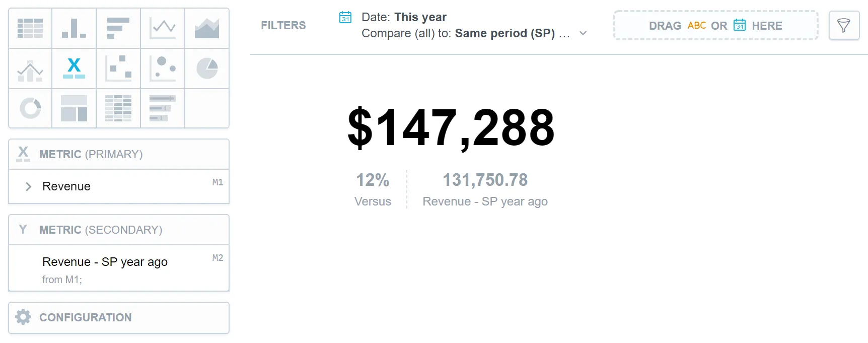
Task: Expand the Revenue primary metric
Action: coord(29,186)
